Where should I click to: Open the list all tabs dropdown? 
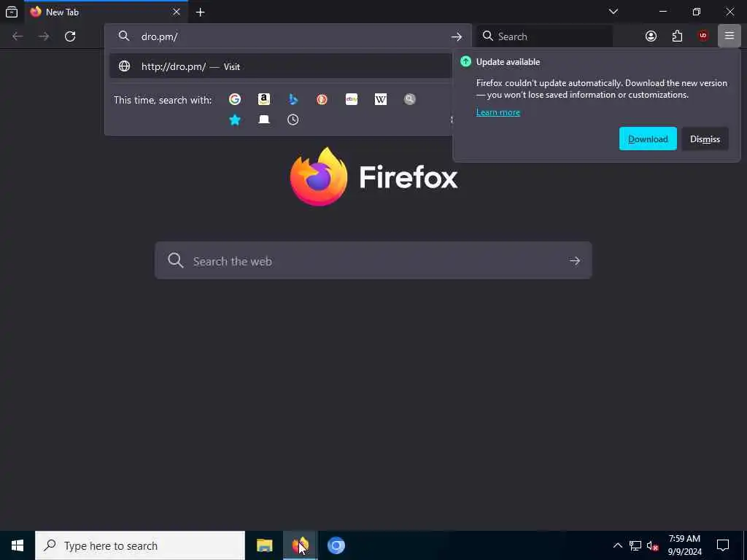point(614,12)
